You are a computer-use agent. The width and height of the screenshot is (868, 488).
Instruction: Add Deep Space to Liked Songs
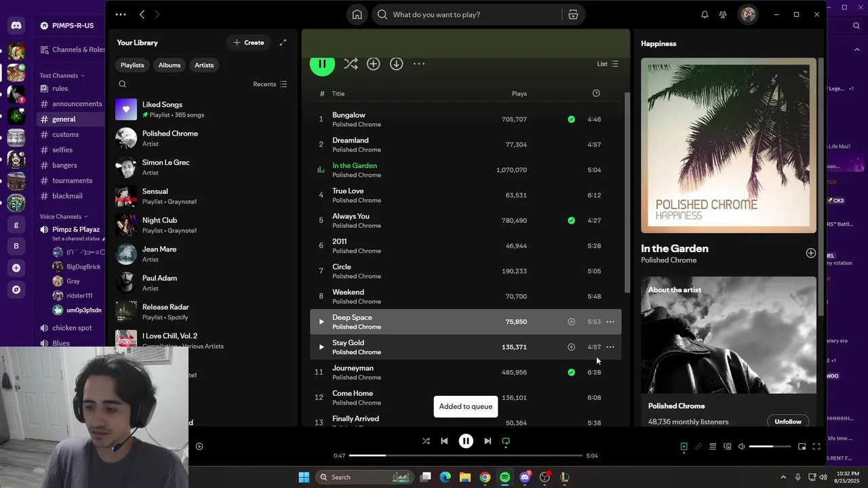pos(571,322)
